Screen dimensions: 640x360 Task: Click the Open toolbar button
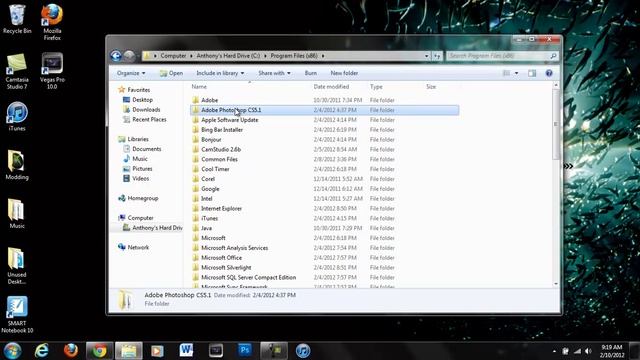pyautogui.click(x=171, y=73)
